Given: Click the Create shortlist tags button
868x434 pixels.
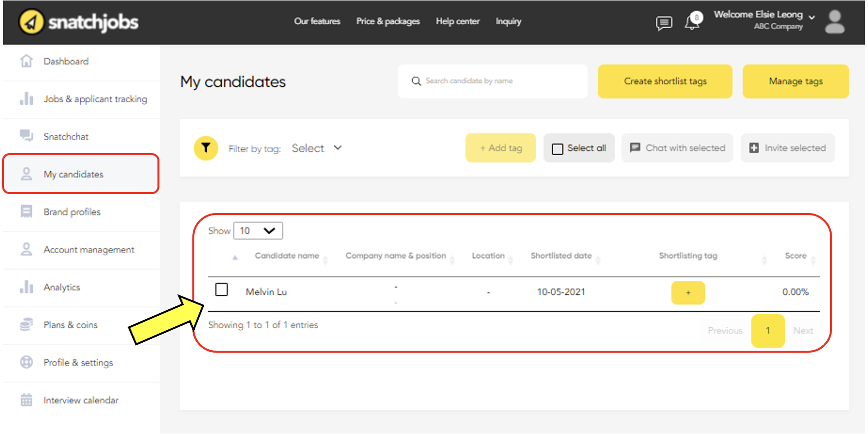Looking at the screenshot, I should (x=665, y=81).
